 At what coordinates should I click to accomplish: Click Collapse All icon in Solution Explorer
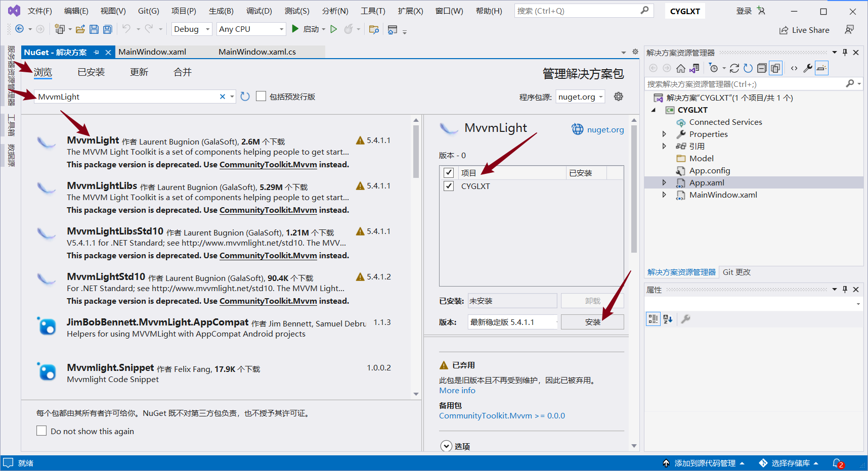pos(762,68)
